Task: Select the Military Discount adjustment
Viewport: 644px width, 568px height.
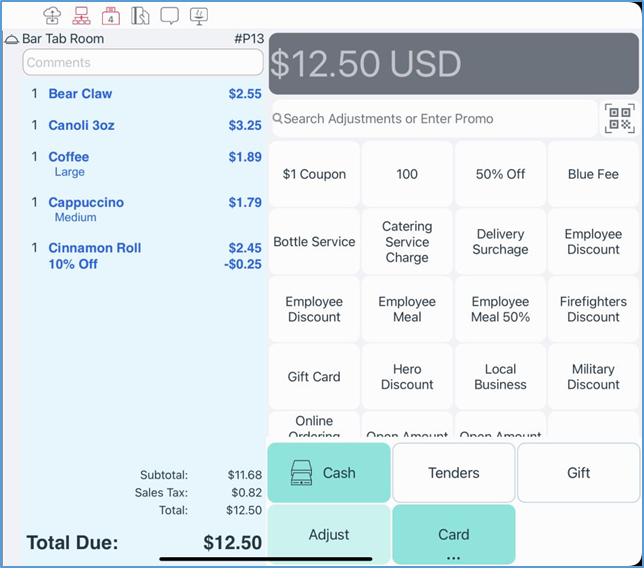Action: (593, 377)
